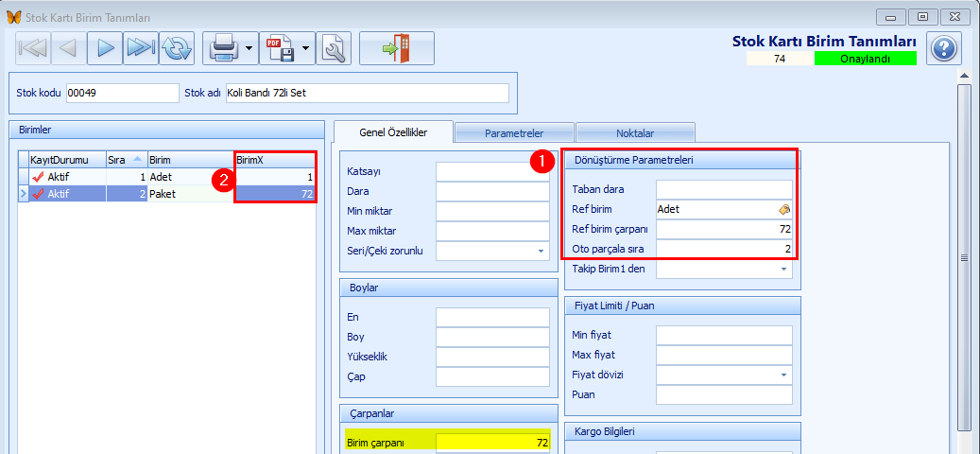Click the Min fiyat field

click(724, 335)
